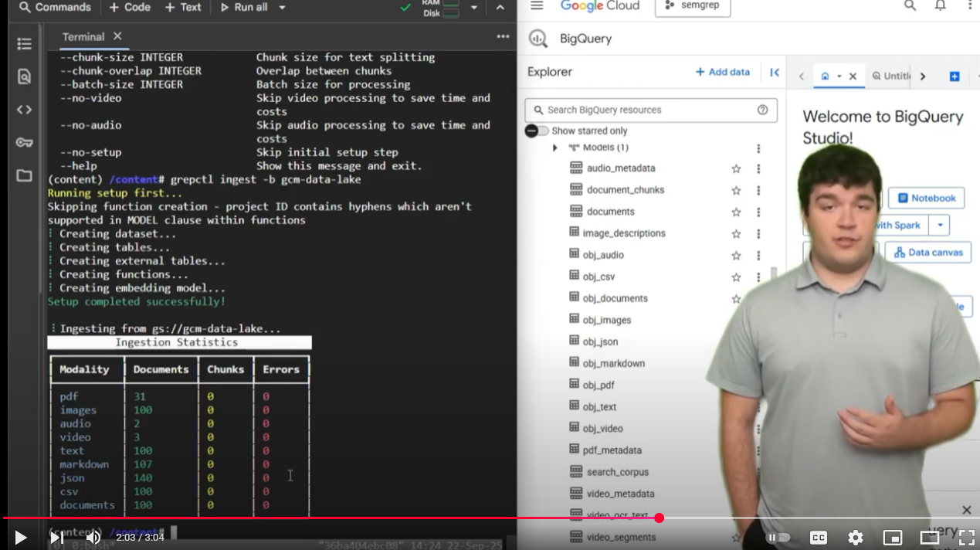Open Colab find and replace sidebar icon
980x550 pixels.
click(24, 76)
